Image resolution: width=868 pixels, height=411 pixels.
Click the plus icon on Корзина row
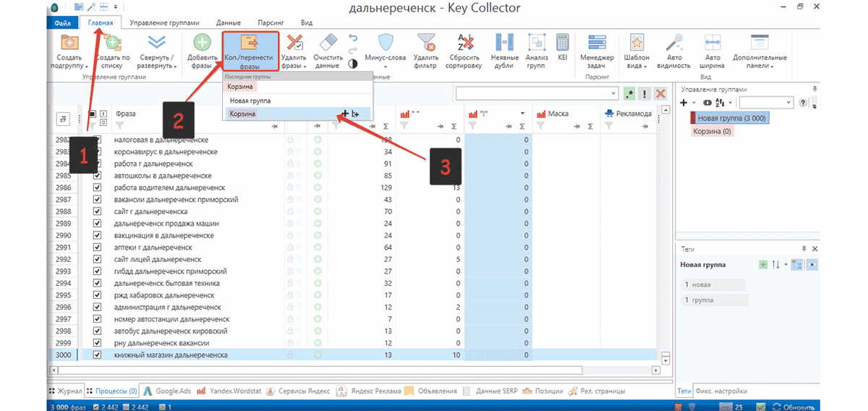point(345,114)
